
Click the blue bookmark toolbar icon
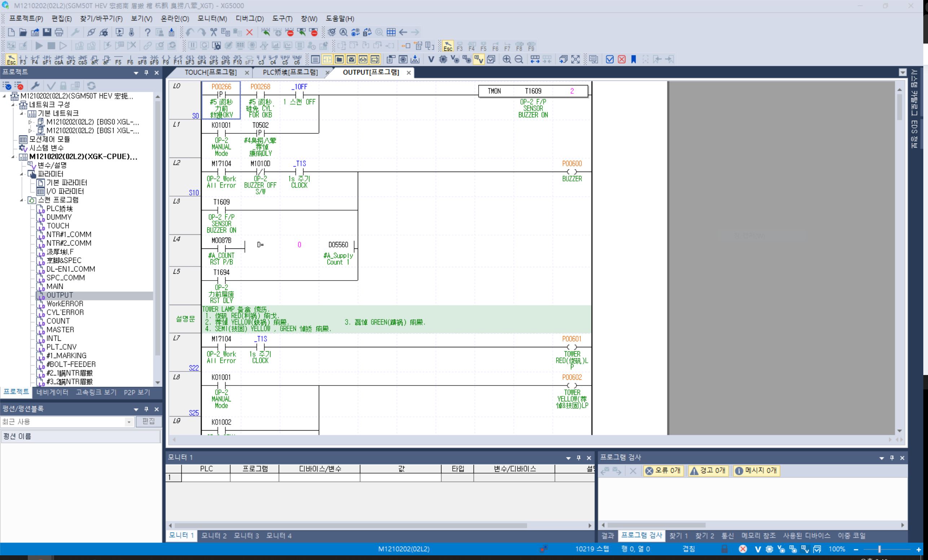[x=633, y=59]
